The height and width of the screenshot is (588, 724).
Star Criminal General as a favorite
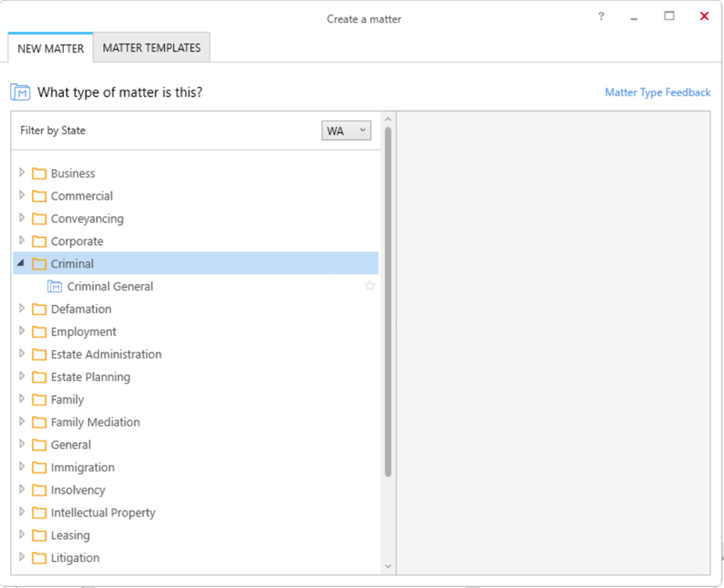tap(370, 286)
